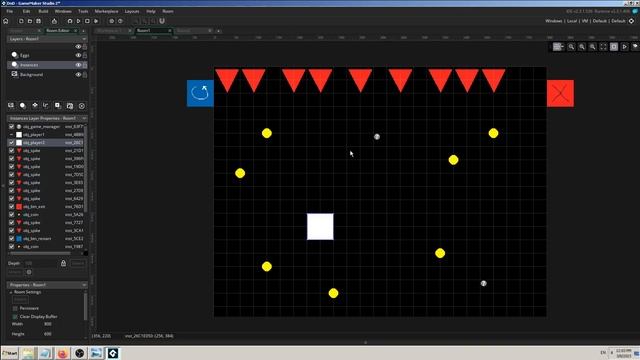Click the New Project toolbar icon
This screenshot has width=640, height=360.
tap(21, 21)
